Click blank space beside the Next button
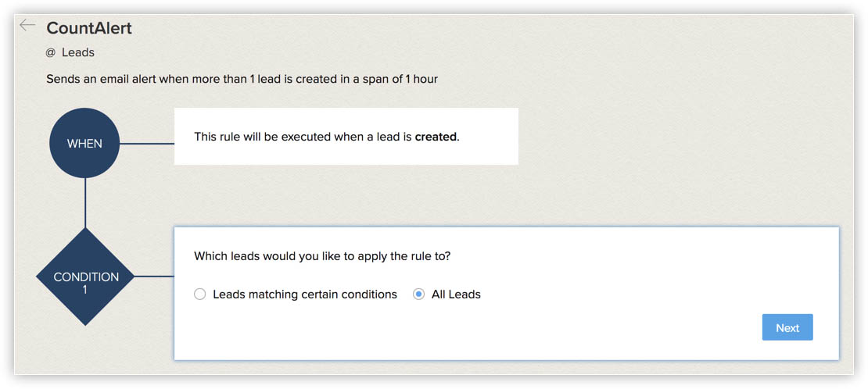Screen dimensions: 868x389 609,327
